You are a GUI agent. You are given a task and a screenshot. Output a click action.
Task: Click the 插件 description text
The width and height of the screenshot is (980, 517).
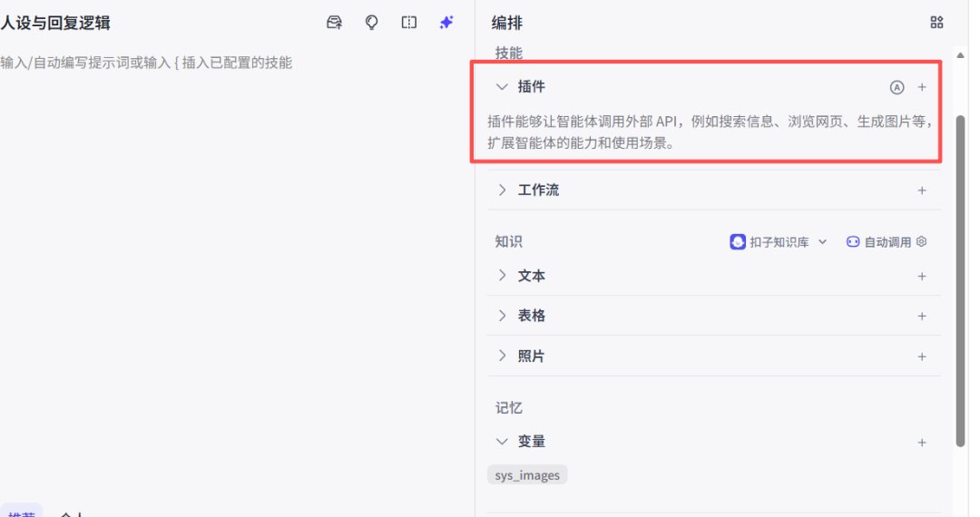pyautogui.click(x=710, y=132)
